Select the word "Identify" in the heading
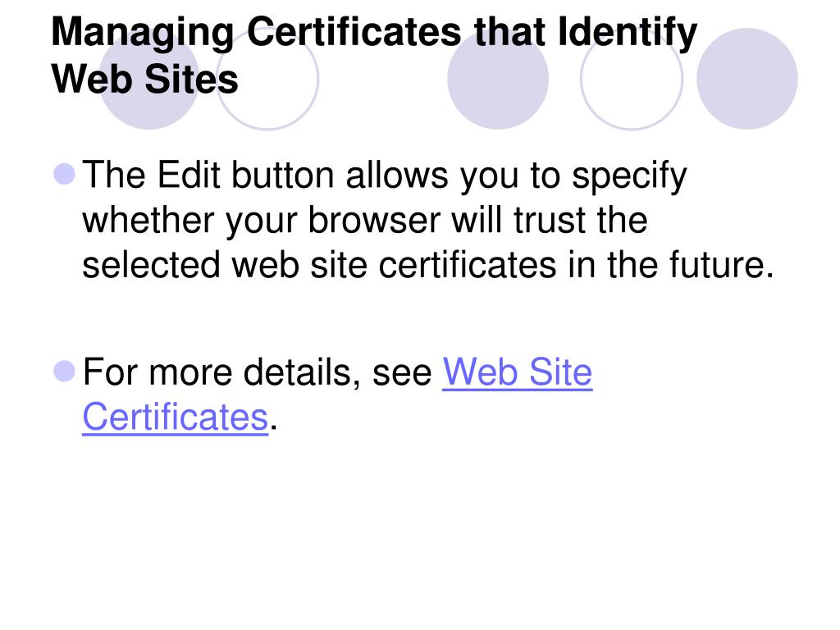The width and height of the screenshot is (840, 630). coord(628,34)
